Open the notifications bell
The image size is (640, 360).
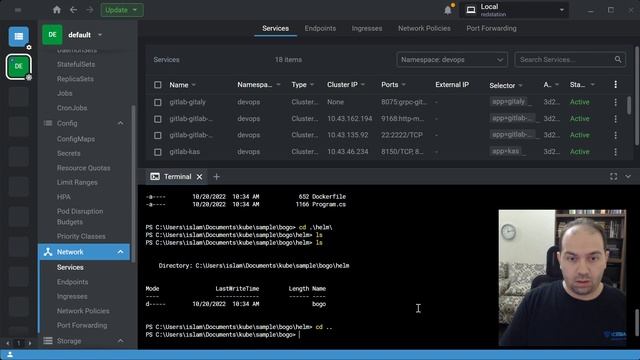click(x=448, y=10)
